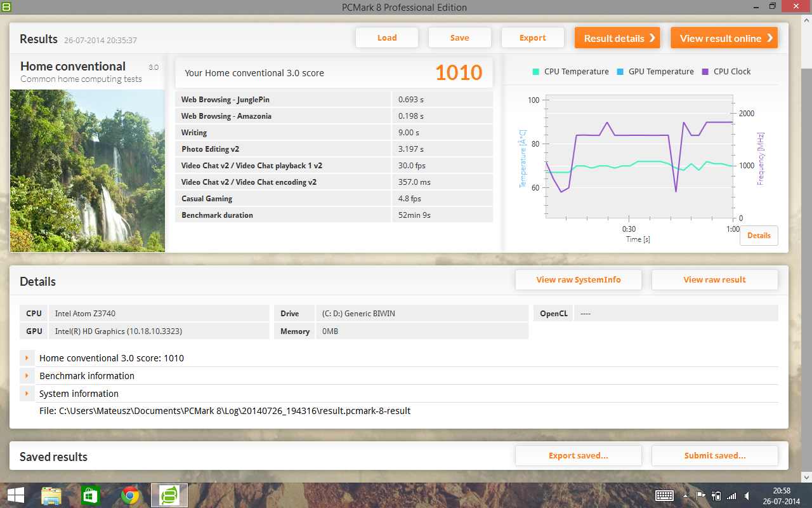Click the Save button
This screenshot has width=812, height=508.
460,37
